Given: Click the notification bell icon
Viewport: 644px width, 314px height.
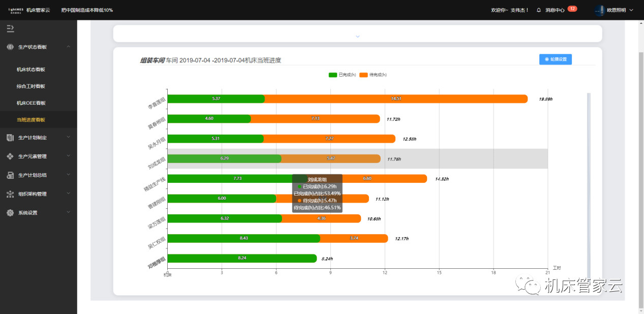Looking at the screenshot, I should click(x=539, y=10).
